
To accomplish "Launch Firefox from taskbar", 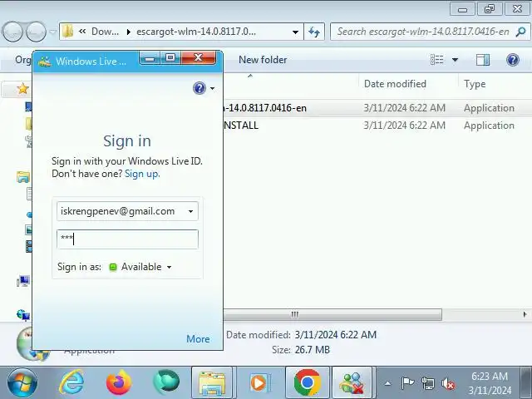I will click(x=119, y=382).
